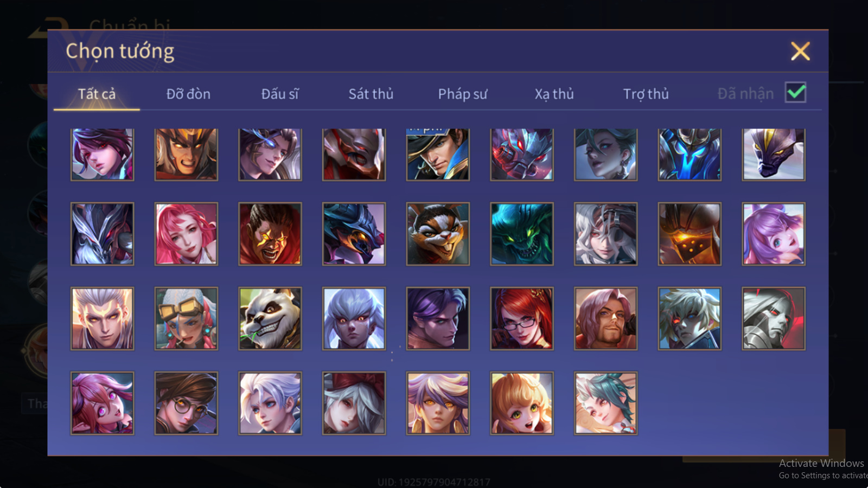Select the pink-haired woman hero portrait
This screenshot has height=488, width=868.
pyautogui.click(x=186, y=234)
